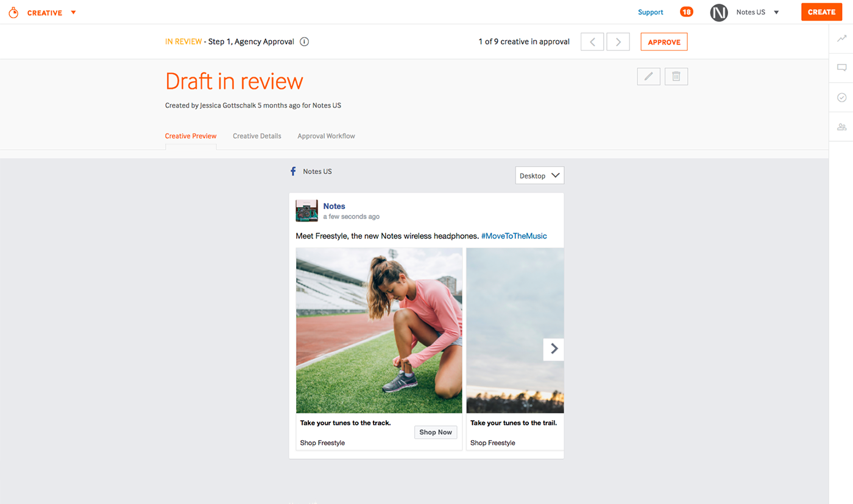Open the Desktop preview dropdown
The width and height of the screenshot is (853, 504).
pyautogui.click(x=539, y=175)
